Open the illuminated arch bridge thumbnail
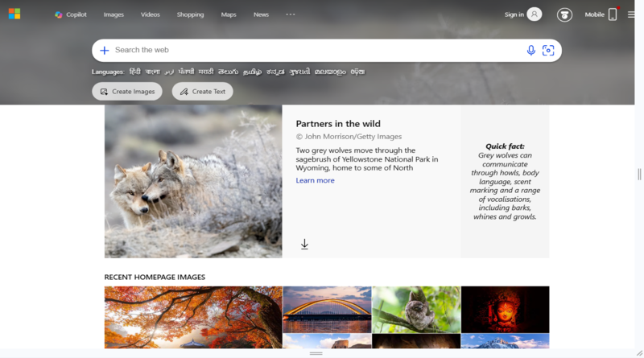This screenshot has height=358, width=644. pos(327,310)
